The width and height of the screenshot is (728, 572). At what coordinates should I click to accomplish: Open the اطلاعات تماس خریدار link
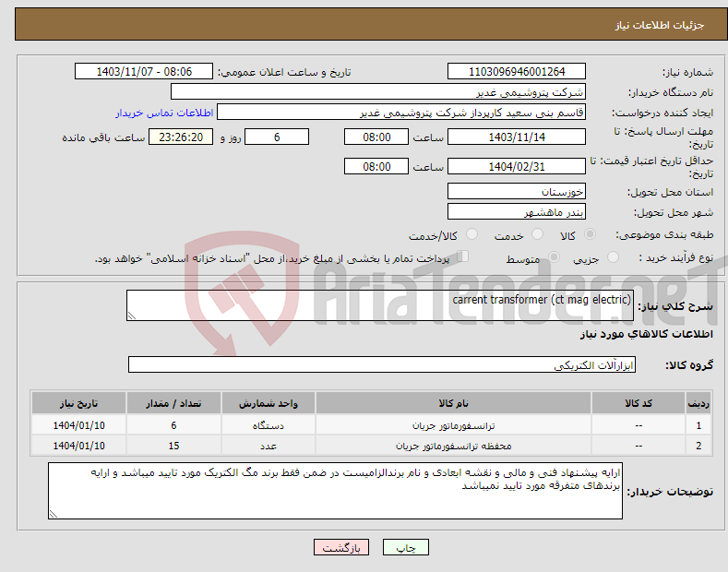coord(164,113)
